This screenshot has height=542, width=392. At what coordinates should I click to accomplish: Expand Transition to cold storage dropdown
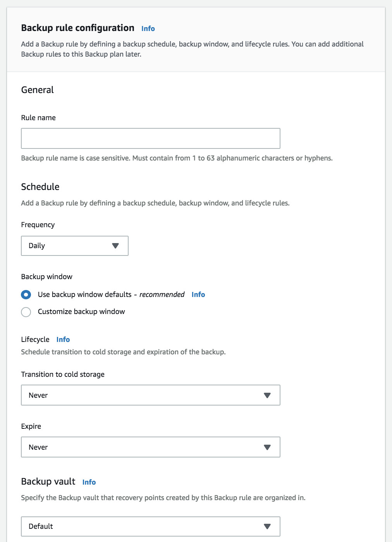pyautogui.click(x=150, y=395)
